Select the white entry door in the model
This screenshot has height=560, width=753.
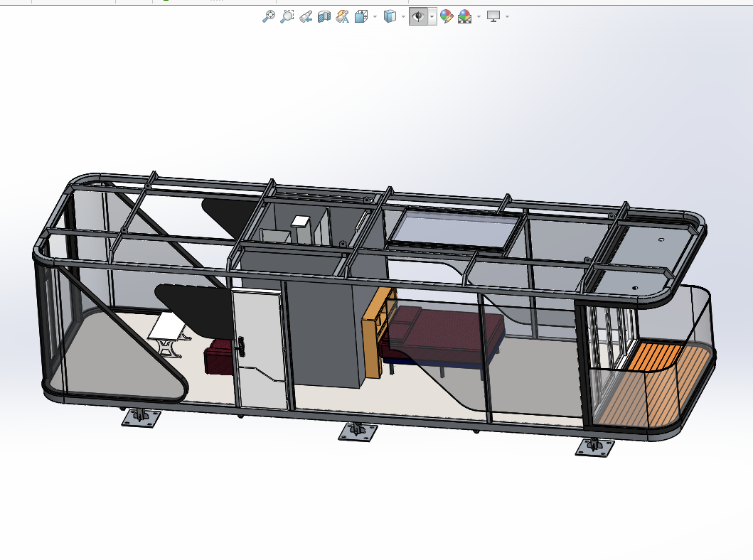click(260, 350)
